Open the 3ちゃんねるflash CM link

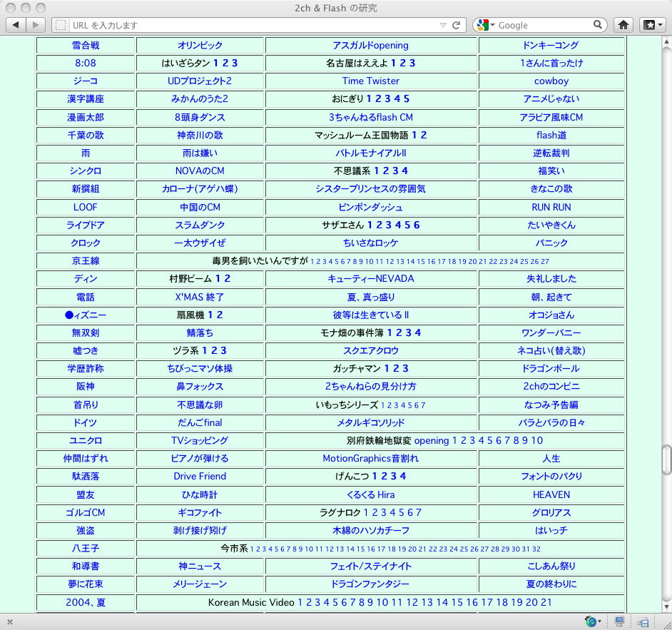[x=371, y=118]
